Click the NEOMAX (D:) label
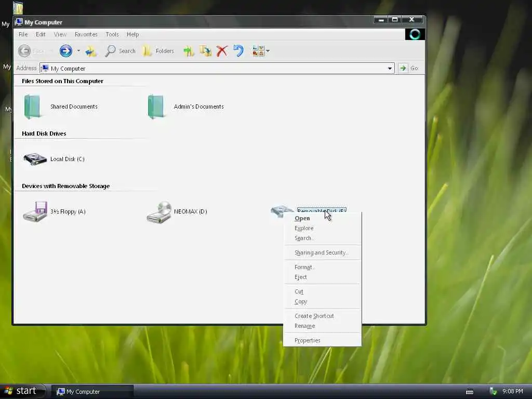 [x=191, y=211]
